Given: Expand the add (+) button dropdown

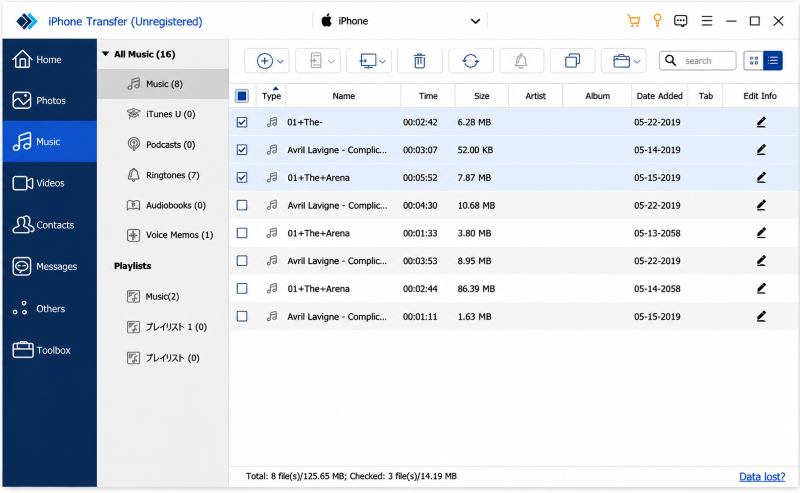Looking at the screenshot, I should click(280, 62).
